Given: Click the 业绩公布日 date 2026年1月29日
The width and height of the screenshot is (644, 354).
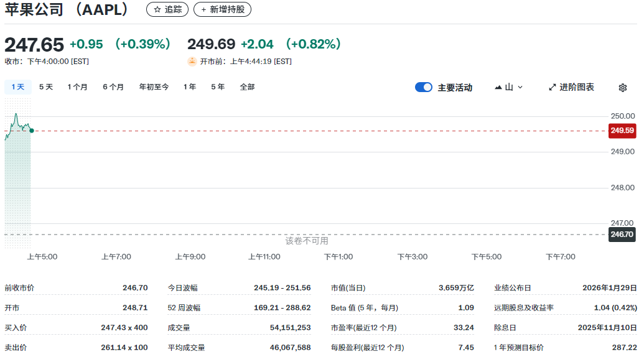Looking at the screenshot, I should coord(610,288).
